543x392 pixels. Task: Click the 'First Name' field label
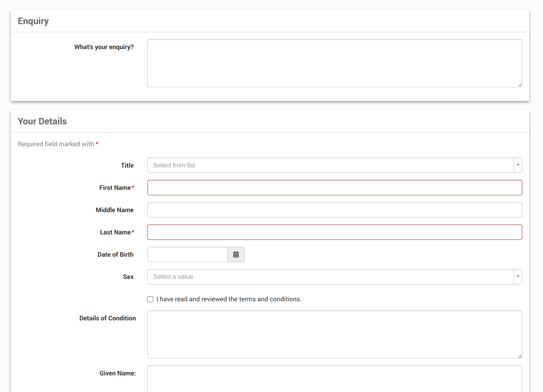(x=115, y=188)
